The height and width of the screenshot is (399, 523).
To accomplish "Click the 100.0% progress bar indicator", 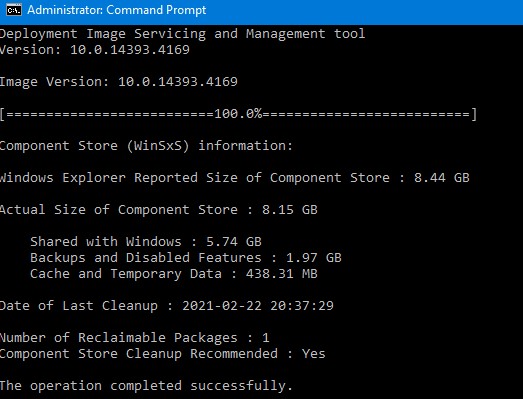I will pos(238,114).
